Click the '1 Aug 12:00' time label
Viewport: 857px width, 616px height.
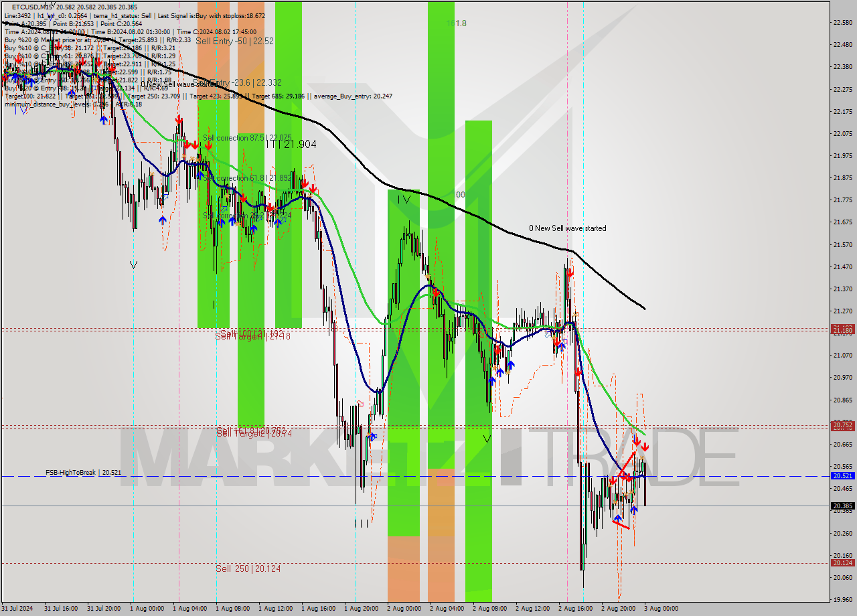point(277,609)
